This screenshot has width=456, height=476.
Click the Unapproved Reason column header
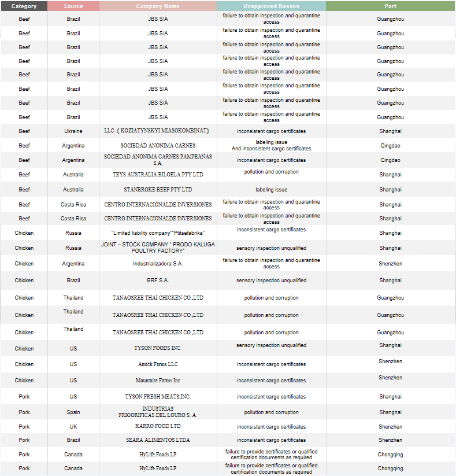[x=271, y=6]
